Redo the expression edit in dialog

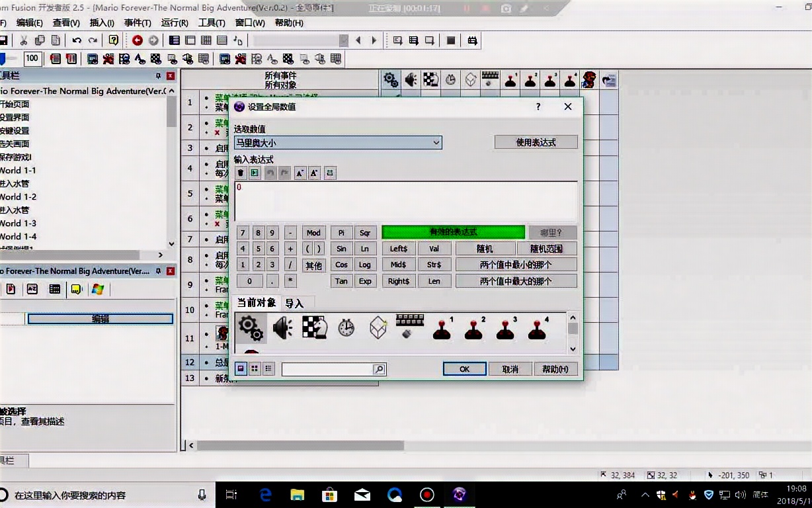tap(284, 173)
